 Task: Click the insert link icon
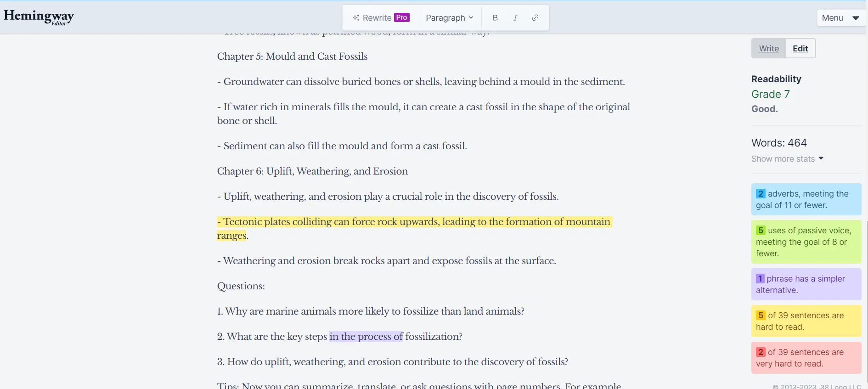535,18
